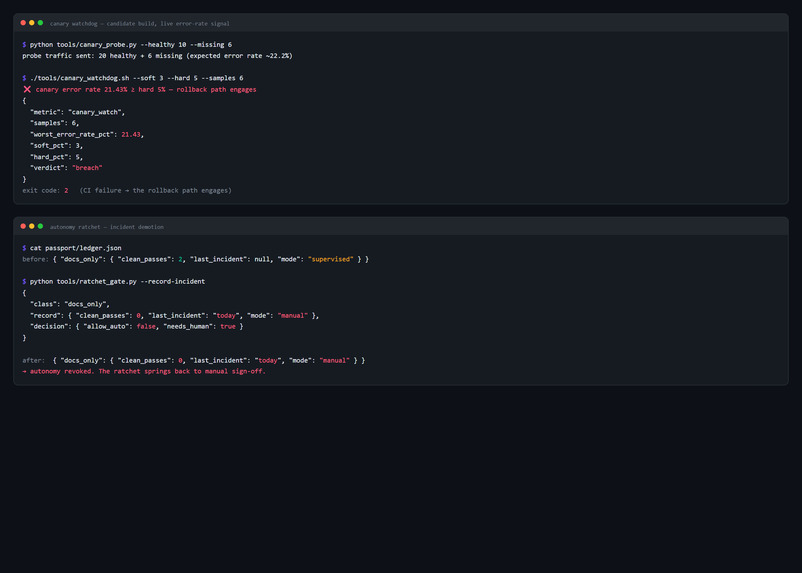Image resolution: width=802 pixels, height=573 pixels.
Task: Click the red 'false' allow_auto value
Action: pyautogui.click(x=146, y=326)
